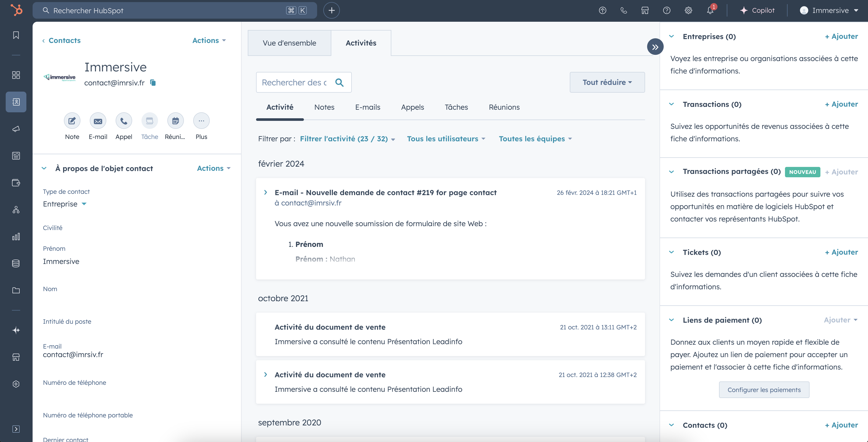This screenshot has height=442, width=868.
Task: Click + Ajouter for Entreprises
Action: (x=841, y=36)
